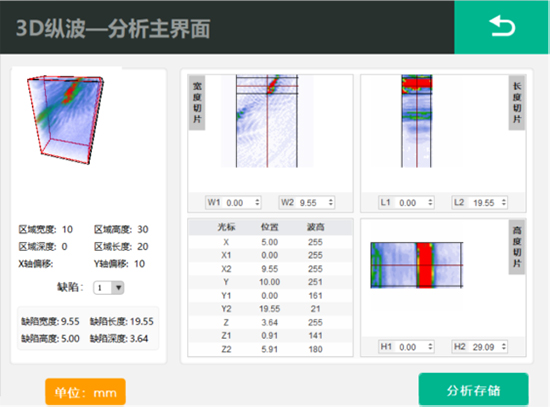Screen dimensions: 550x407
Task: Click the H2 field showing 29.09
Action: coord(479,347)
